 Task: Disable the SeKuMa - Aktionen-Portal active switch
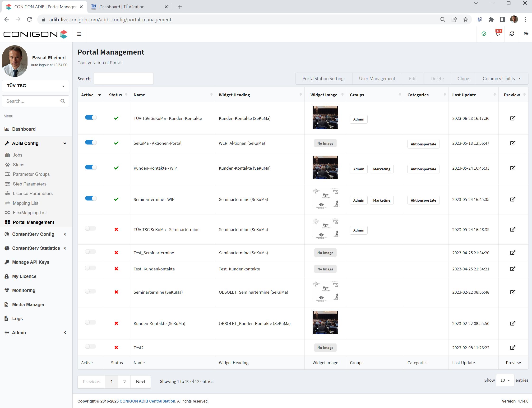coord(91,142)
